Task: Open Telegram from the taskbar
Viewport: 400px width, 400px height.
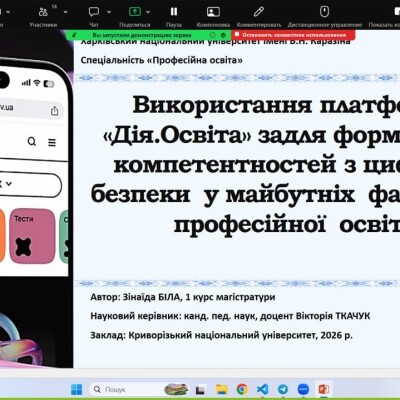Action: pos(283,389)
